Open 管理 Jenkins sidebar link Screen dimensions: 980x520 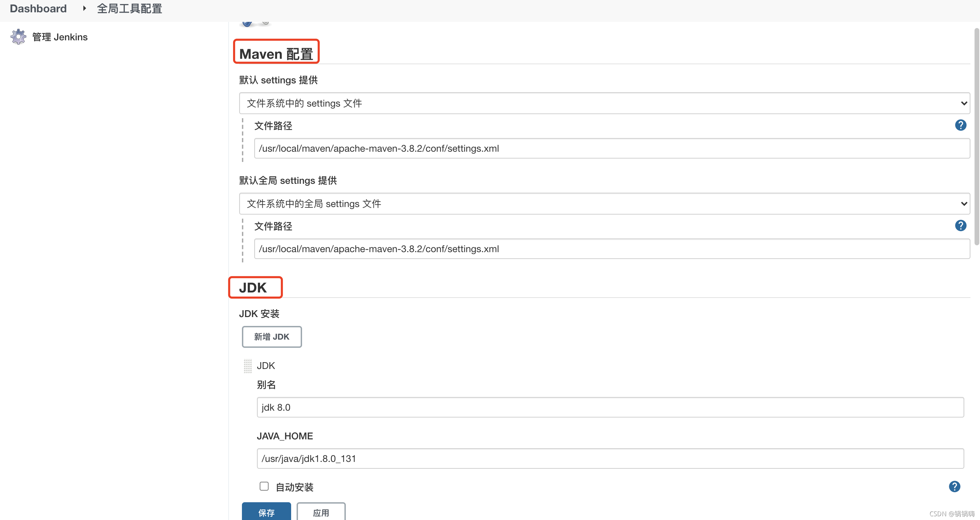click(x=60, y=37)
